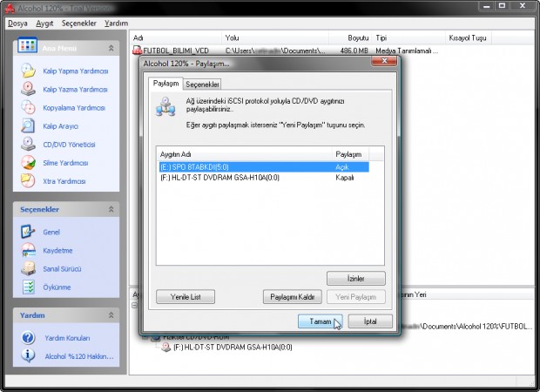Select F: HL-DT-ST DVDRAM tree item in main window
Image resolution: width=540 pixels, height=392 pixels.
tap(233, 348)
